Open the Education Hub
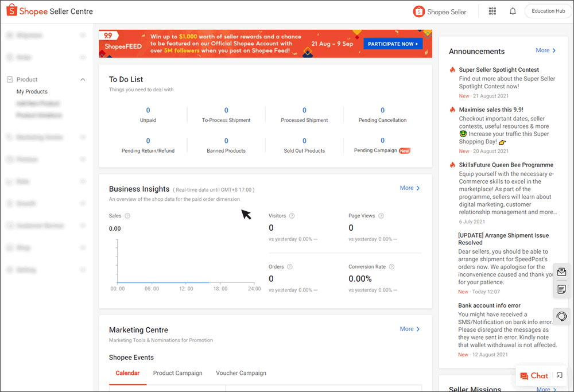The width and height of the screenshot is (574, 392). pyautogui.click(x=548, y=10)
